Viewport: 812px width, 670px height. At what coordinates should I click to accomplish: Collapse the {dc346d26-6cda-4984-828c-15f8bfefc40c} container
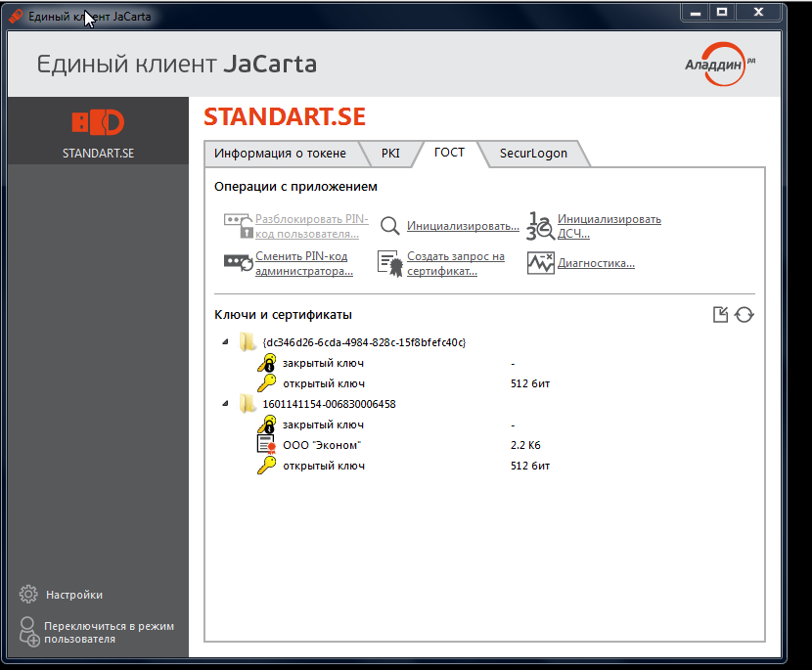tap(225, 341)
